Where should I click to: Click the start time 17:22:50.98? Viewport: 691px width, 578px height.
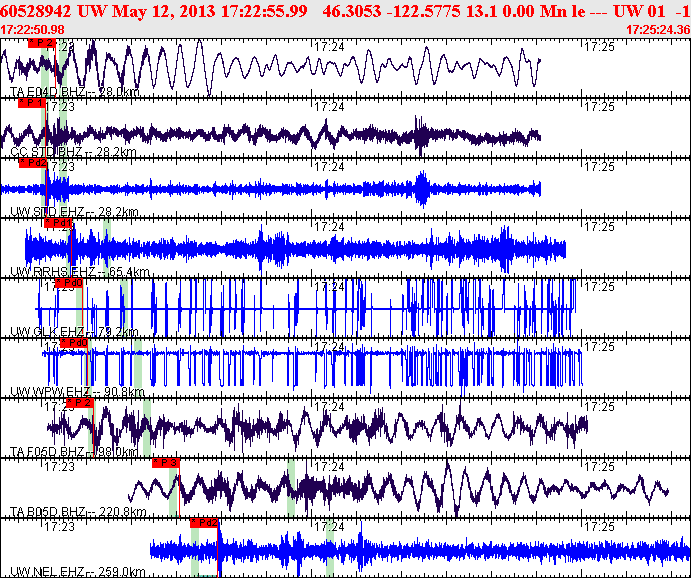pyautogui.click(x=32, y=30)
